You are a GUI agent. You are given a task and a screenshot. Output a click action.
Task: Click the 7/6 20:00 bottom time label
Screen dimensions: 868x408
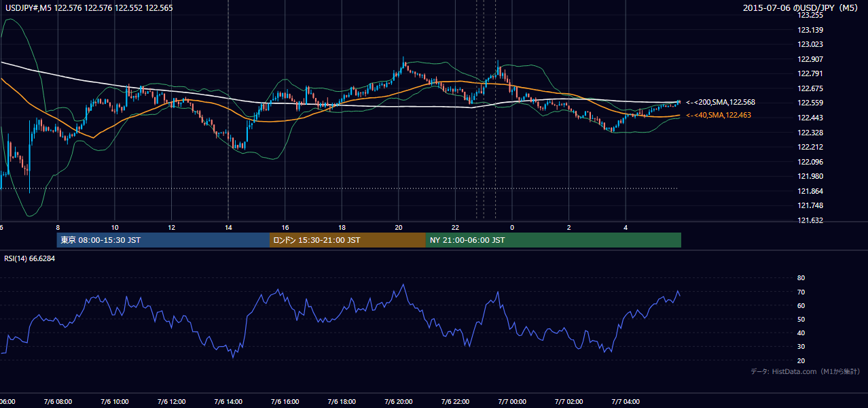click(x=399, y=402)
